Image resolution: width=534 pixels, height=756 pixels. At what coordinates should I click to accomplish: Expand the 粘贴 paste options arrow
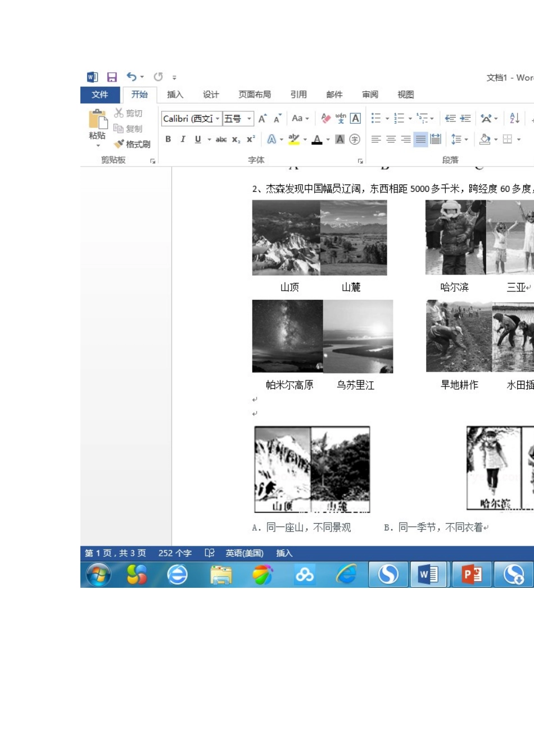pos(98,146)
